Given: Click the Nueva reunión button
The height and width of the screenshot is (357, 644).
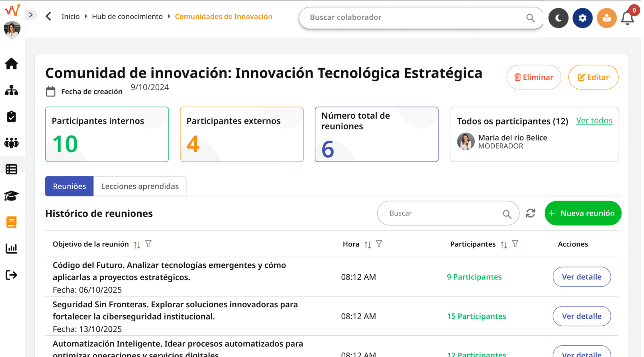Looking at the screenshot, I should pos(583,213).
